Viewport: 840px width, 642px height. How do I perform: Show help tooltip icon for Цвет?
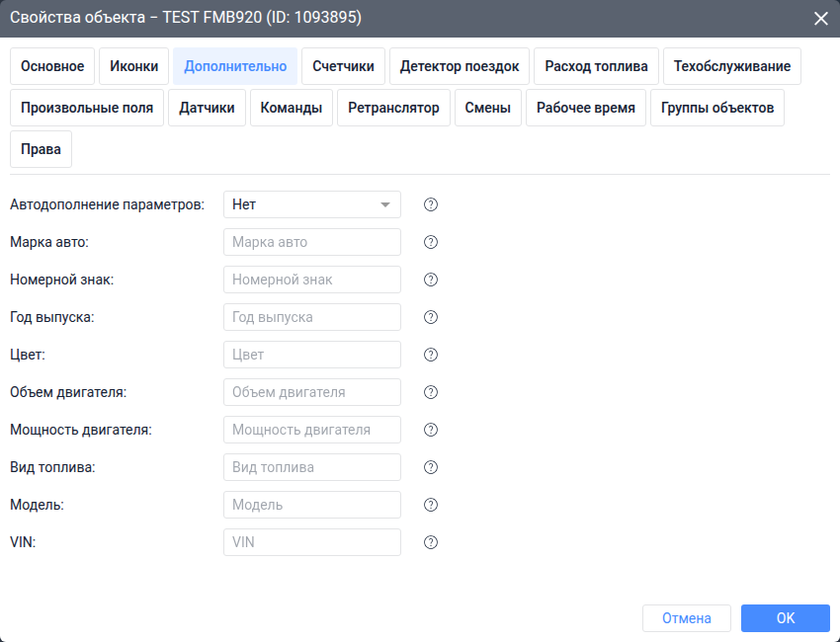pos(431,355)
